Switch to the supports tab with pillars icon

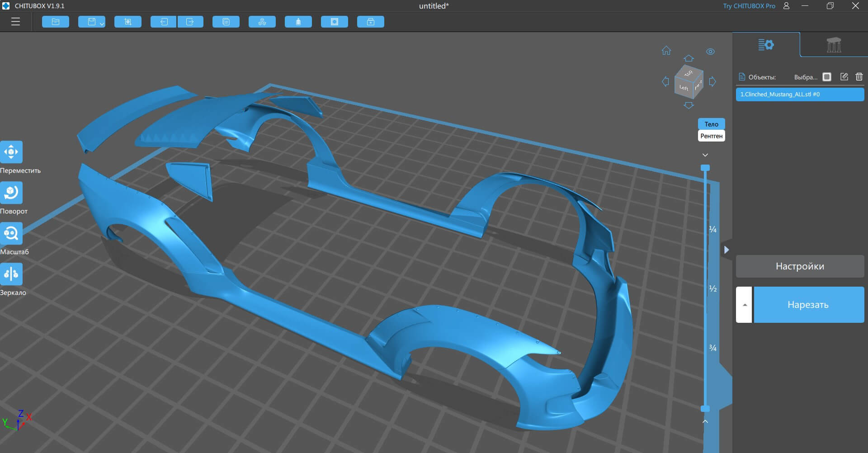tap(834, 45)
